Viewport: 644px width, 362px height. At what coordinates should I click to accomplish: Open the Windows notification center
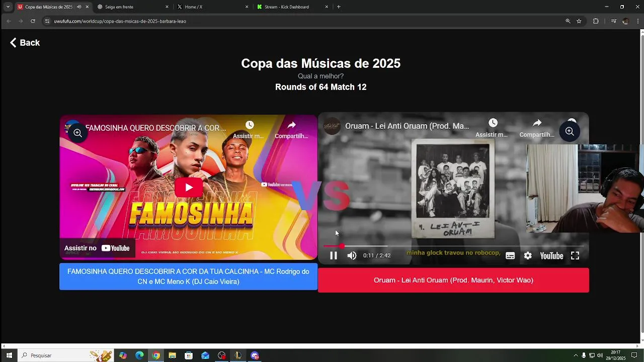(634, 355)
